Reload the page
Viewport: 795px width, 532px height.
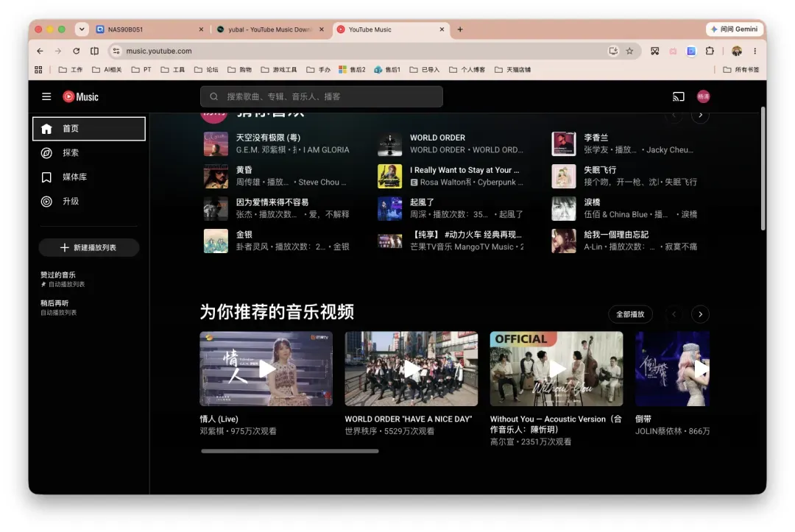pyautogui.click(x=76, y=51)
